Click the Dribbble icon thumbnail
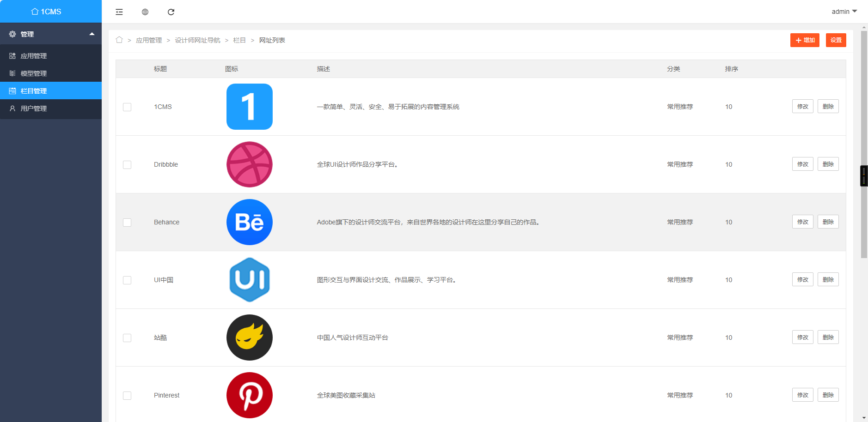 (249, 164)
